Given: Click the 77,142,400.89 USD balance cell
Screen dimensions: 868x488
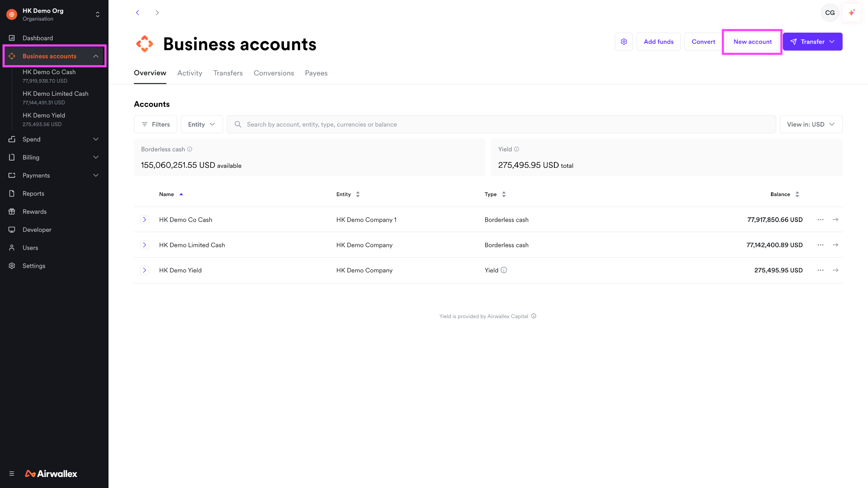Looking at the screenshot, I should [774, 245].
